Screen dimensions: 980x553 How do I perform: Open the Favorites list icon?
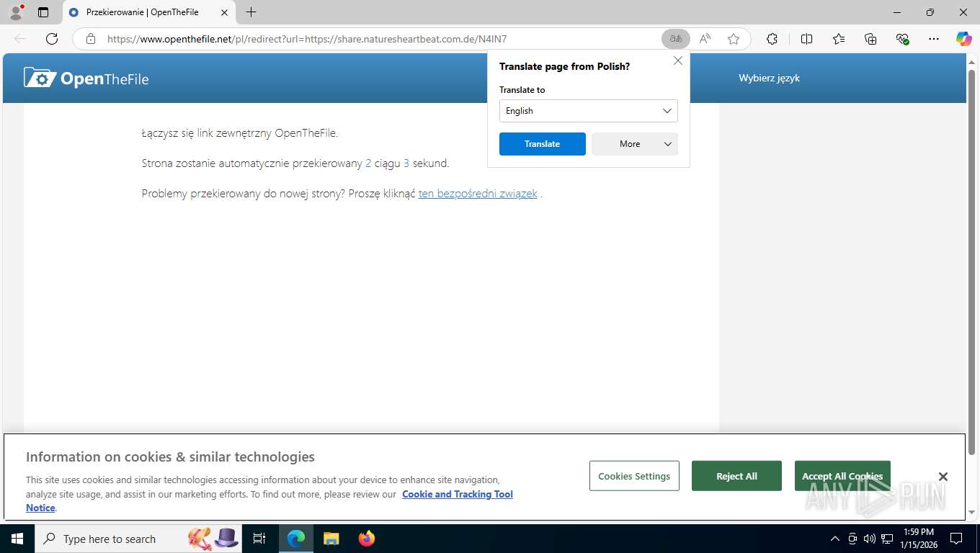pos(839,39)
